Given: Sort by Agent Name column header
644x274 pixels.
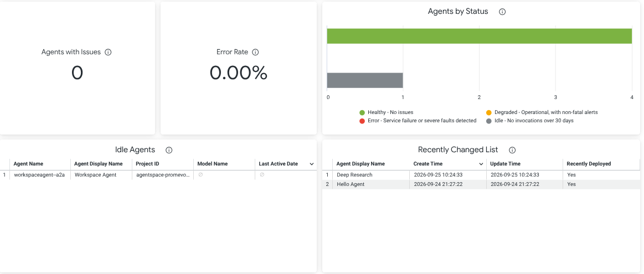Looking at the screenshot, I should coord(28,164).
